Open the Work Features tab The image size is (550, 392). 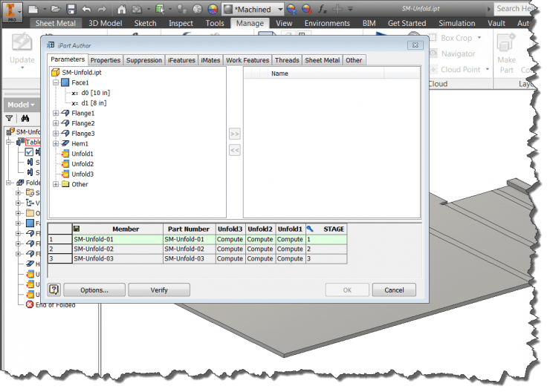click(247, 60)
